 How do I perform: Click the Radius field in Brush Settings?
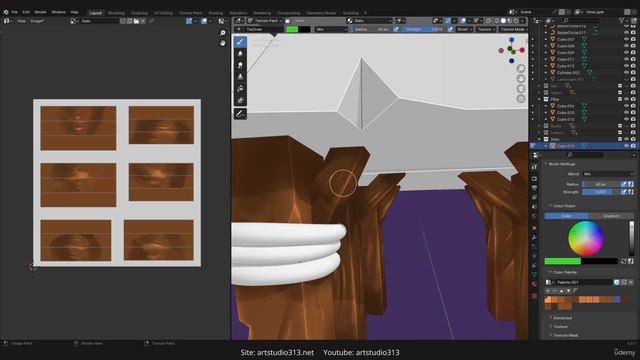pyautogui.click(x=601, y=184)
